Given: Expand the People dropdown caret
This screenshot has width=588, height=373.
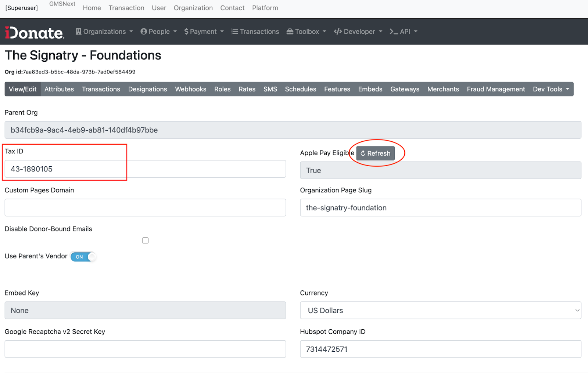Looking at the screenshot, I should (x=175, y=32).
